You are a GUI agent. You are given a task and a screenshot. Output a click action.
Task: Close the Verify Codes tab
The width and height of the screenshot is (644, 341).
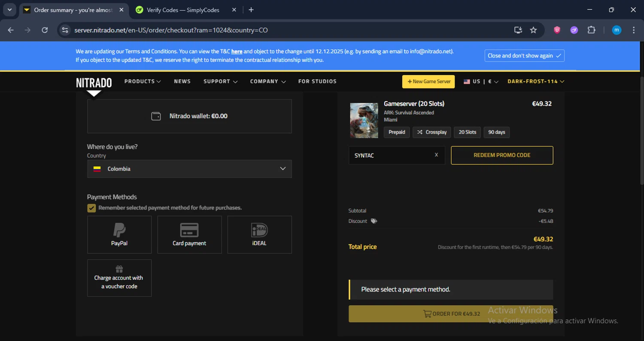tap(234, 10)
